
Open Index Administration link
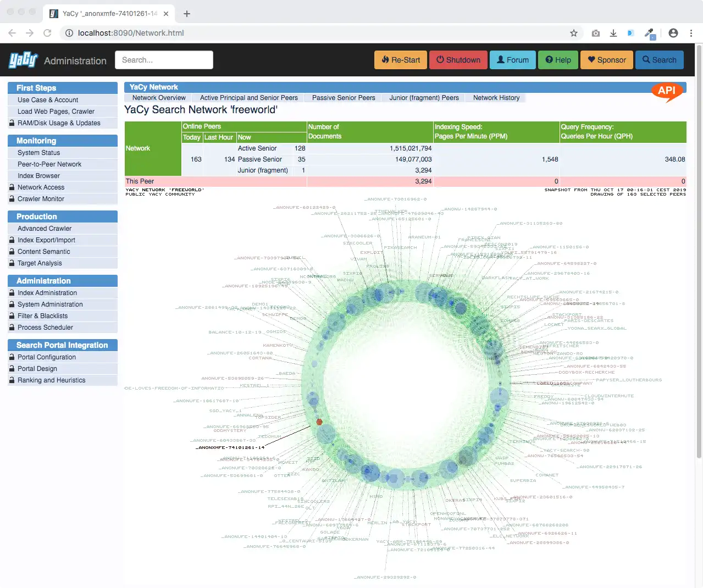coord(47,293)
